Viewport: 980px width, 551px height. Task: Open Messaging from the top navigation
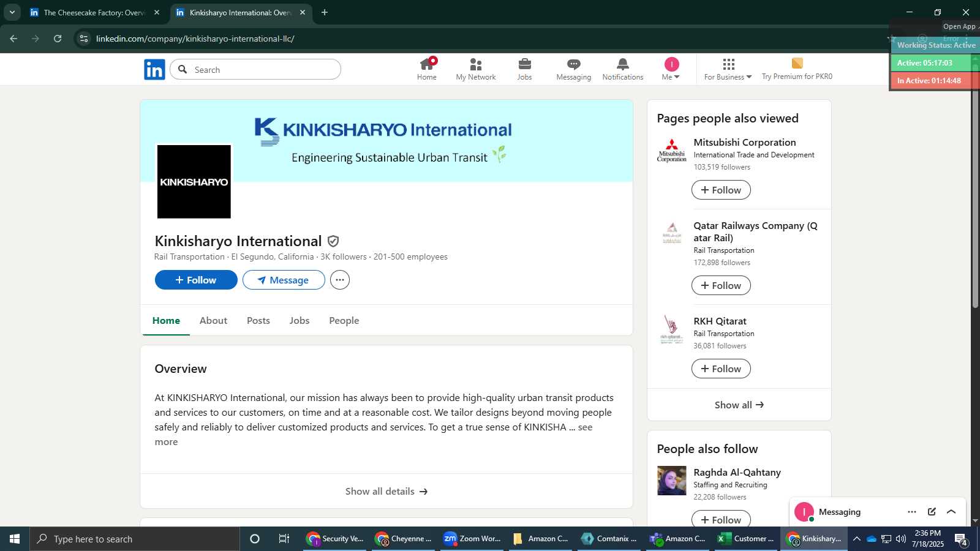pyautogui.click(x=574, y=69)
